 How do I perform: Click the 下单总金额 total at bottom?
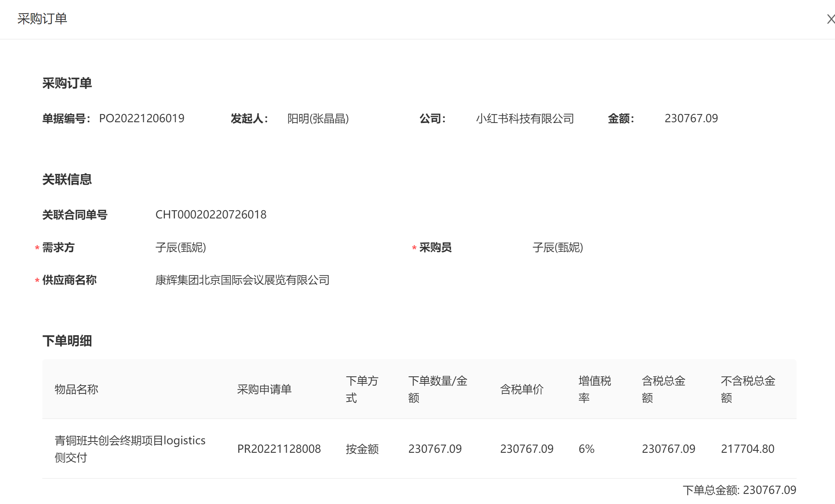739,490
